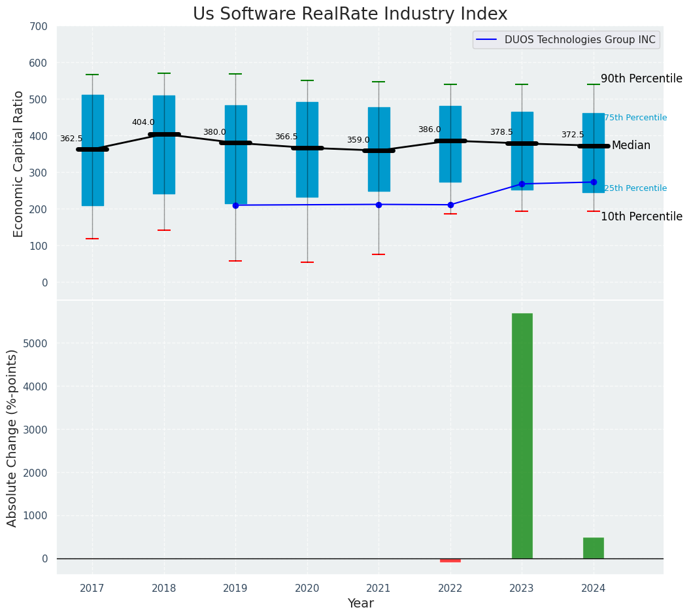Click the 25th Percentile label
The width and height of the screenshot is (689, 616).
coord(635,188)
